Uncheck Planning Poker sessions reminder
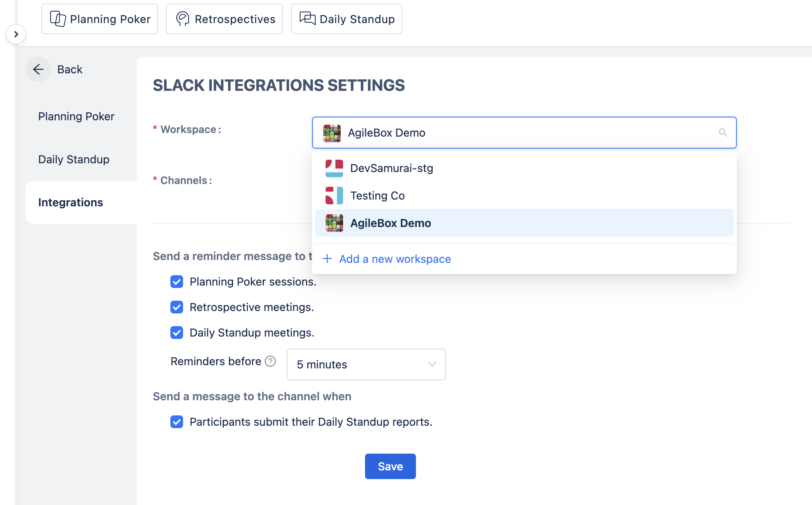This screenshot has width=812, height=505. click(177, 282)
